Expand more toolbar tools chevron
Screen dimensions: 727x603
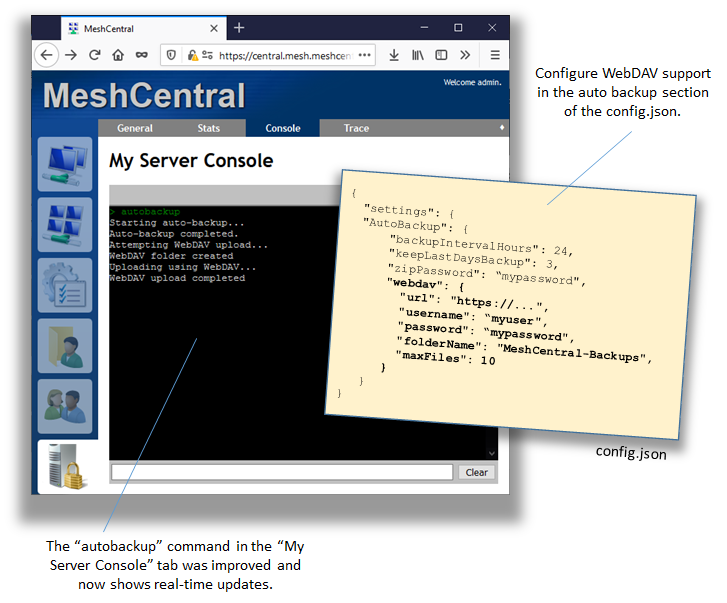click(x=465, y=55)
